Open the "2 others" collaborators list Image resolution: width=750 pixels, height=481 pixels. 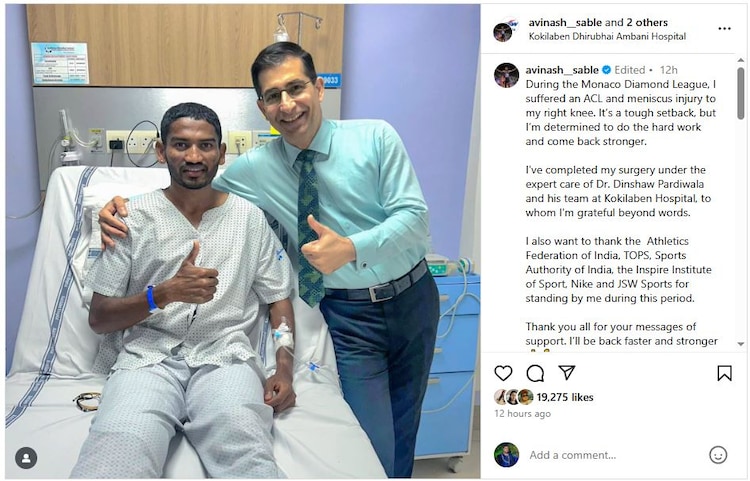(647, 22)
